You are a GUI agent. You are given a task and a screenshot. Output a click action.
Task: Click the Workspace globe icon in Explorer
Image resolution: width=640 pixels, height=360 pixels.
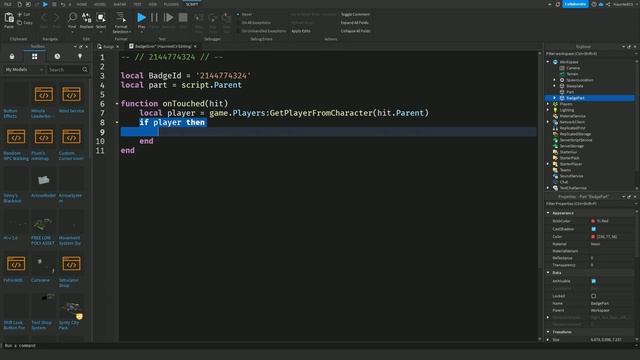click(555, 62)
